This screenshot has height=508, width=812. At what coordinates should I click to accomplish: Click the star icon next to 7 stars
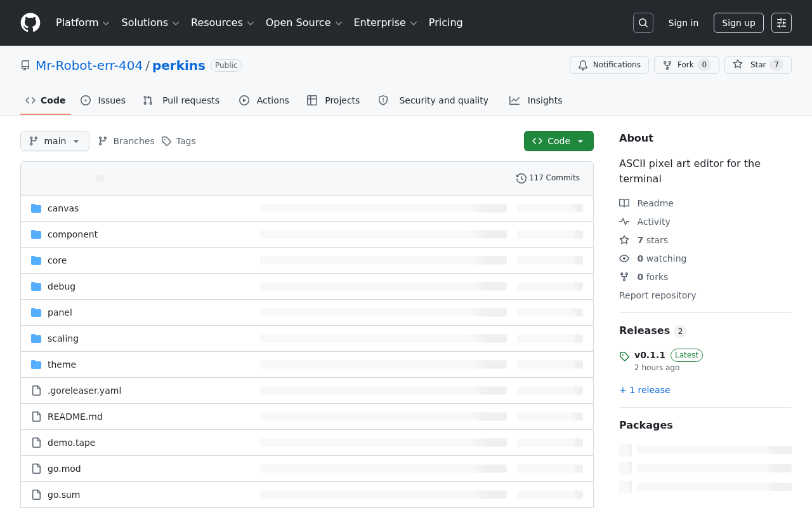tap(624, 240)
